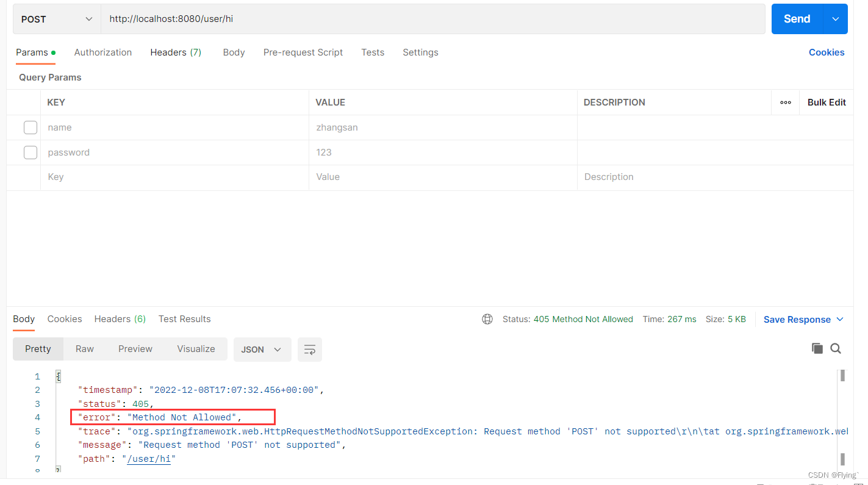Select the Preview view
Screen dimensions: 868x485
pos(135,349)
